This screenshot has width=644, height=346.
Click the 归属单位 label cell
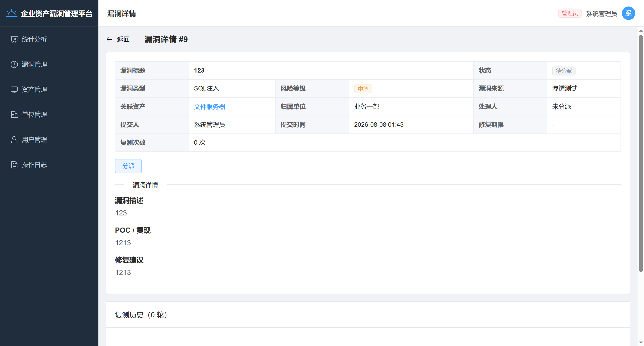pos(312,107)
